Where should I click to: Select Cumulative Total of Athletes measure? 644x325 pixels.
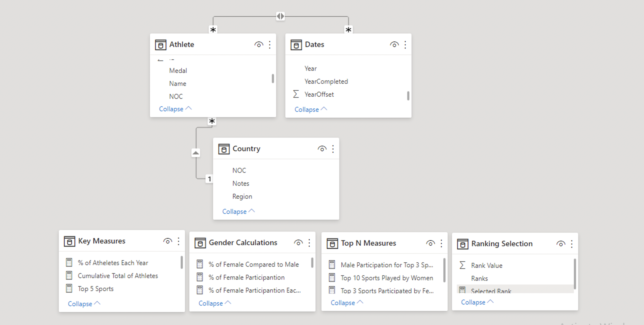click(x=118, y=276)
